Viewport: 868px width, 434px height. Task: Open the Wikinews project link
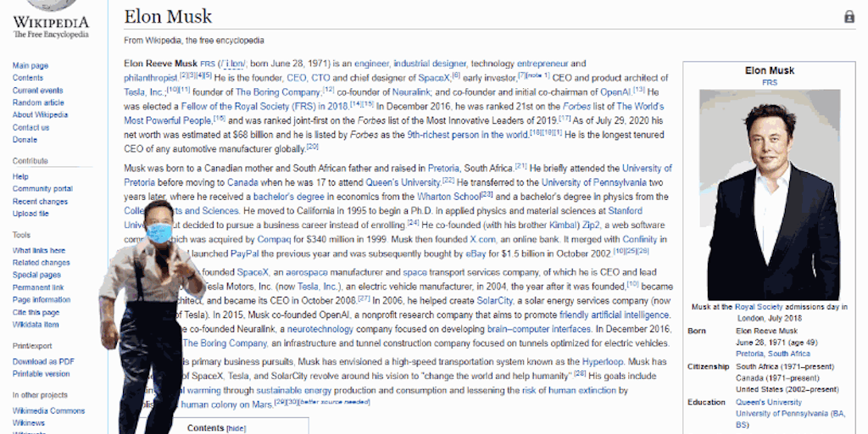29,423
